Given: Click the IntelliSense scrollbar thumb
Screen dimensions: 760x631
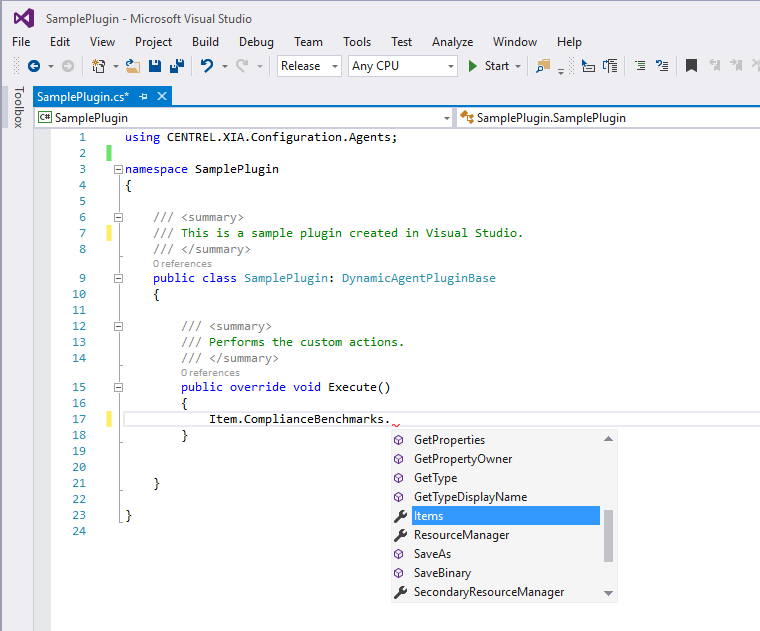Looking at the screenshot, I should (609, 536).
